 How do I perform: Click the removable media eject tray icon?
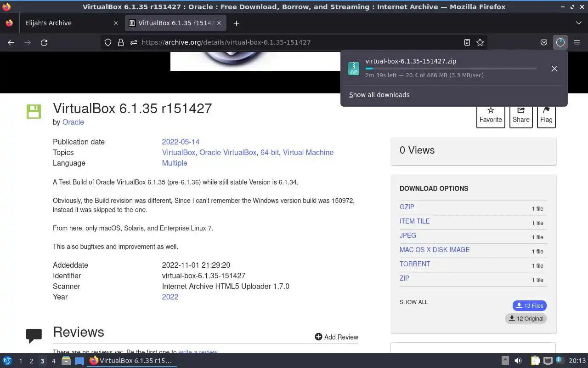pyautogui.click(x=505, y=361)
